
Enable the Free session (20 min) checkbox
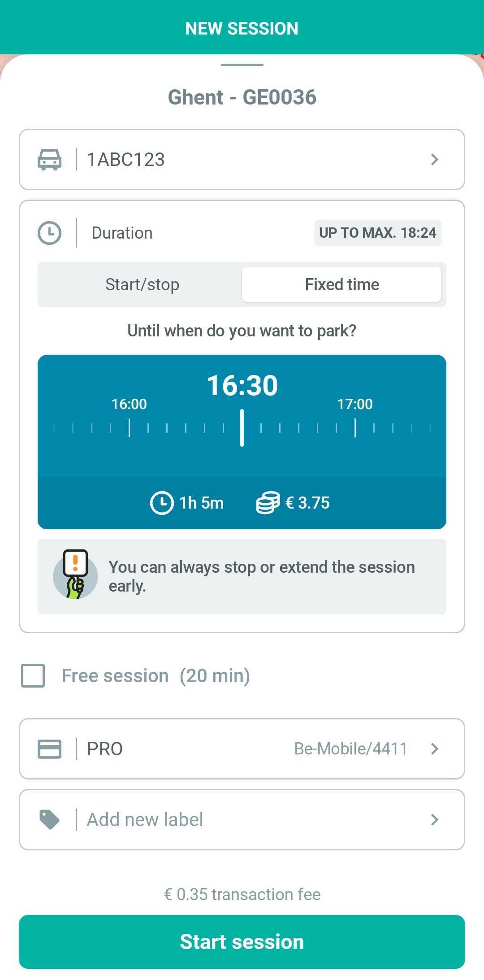point(33,676)
